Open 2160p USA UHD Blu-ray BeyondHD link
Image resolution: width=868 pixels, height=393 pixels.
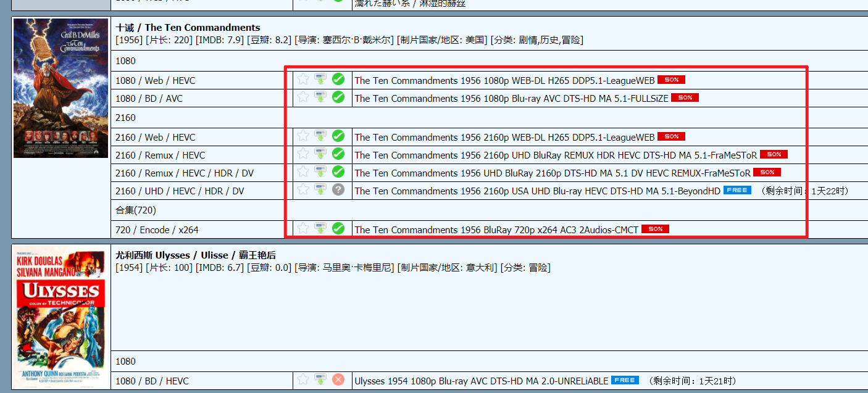[537, 191]
